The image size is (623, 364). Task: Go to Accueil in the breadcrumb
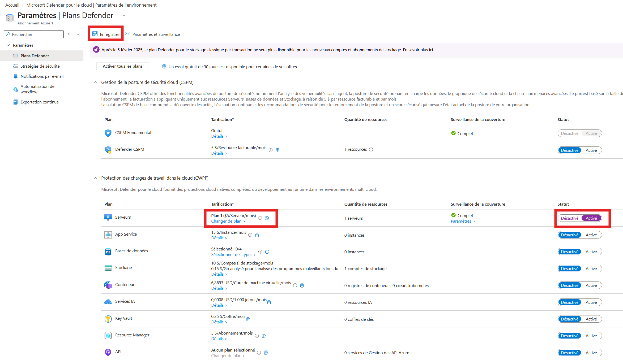12,5
